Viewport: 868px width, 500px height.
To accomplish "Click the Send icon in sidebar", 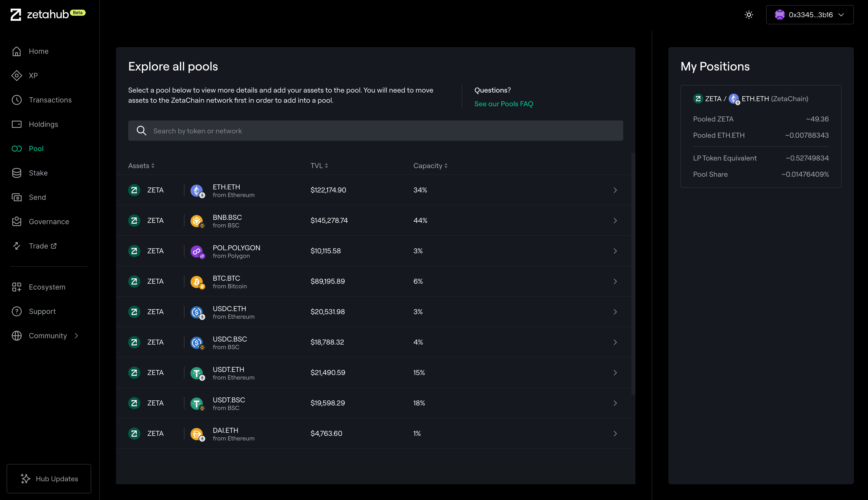I will (16, 198).
